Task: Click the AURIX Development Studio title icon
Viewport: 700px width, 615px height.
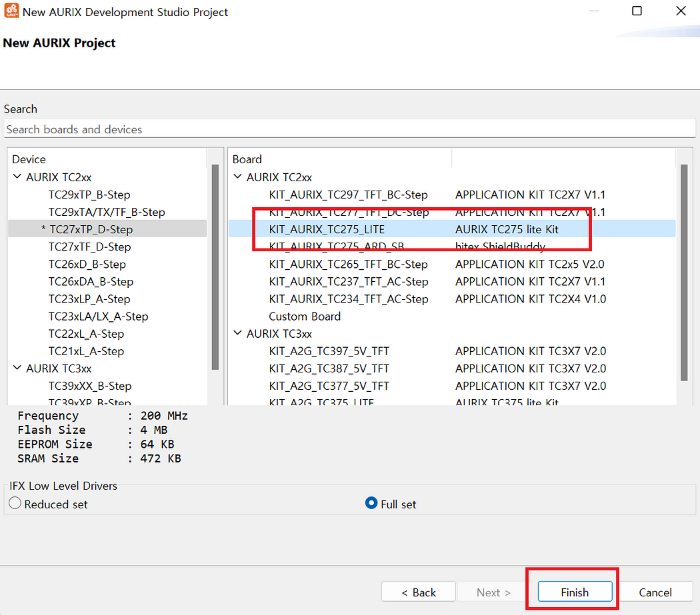Action: tap(11, 11)
